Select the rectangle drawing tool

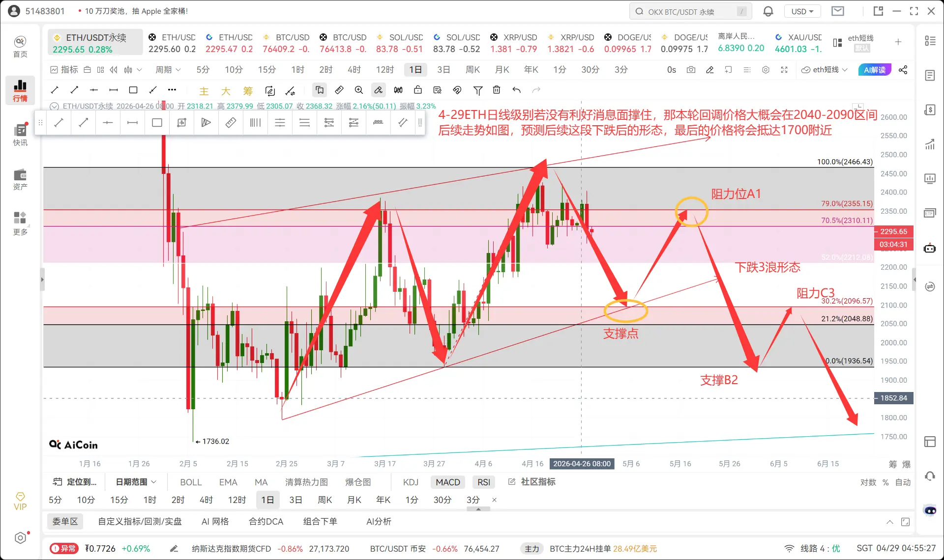coord(133,90)
